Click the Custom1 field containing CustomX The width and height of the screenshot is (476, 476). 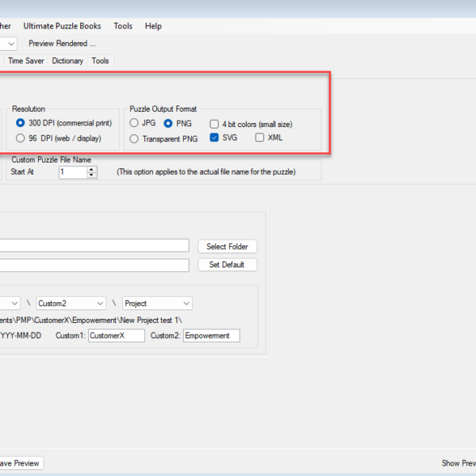[116, 336]
